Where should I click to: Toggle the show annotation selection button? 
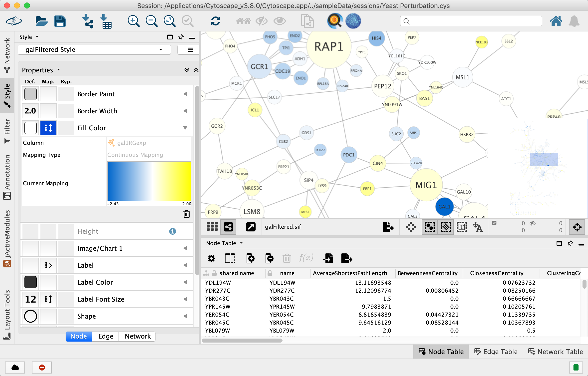(x=462, y=227)
